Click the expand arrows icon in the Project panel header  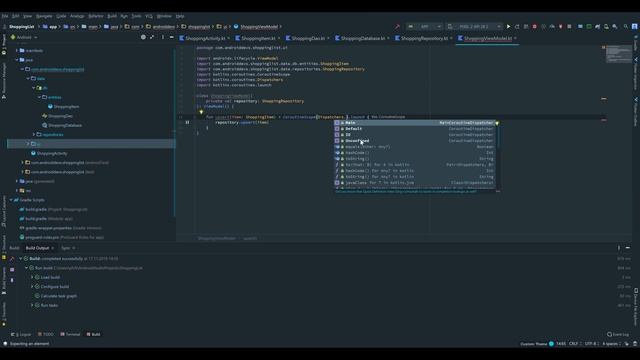(152, 37)
